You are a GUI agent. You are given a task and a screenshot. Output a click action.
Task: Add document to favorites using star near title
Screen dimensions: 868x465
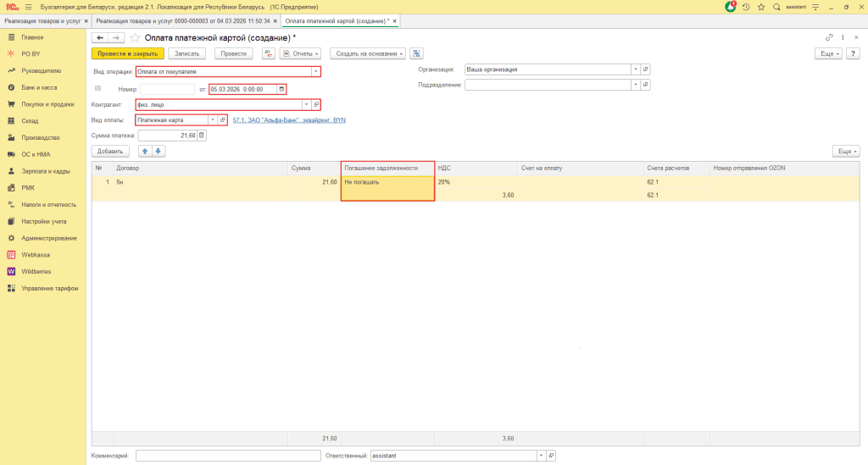point(134,37)
